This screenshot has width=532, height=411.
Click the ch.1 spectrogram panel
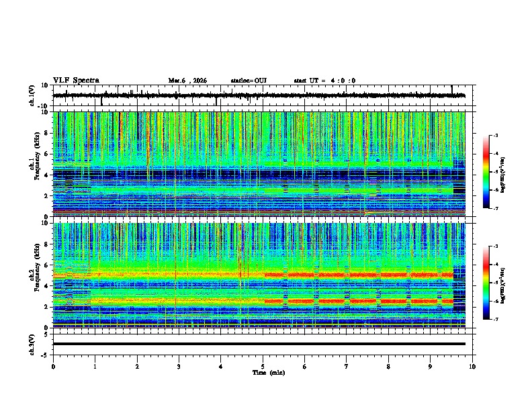tap(259, 164)
